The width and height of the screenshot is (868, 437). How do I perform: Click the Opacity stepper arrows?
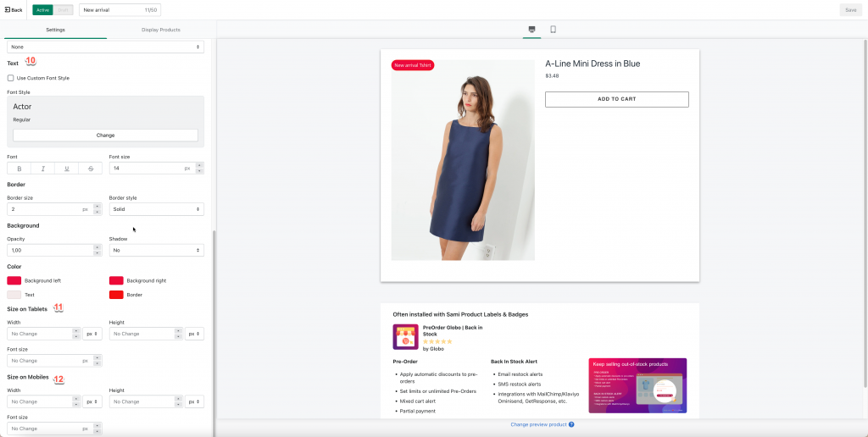pyautogui.click(x=97, y=250)
